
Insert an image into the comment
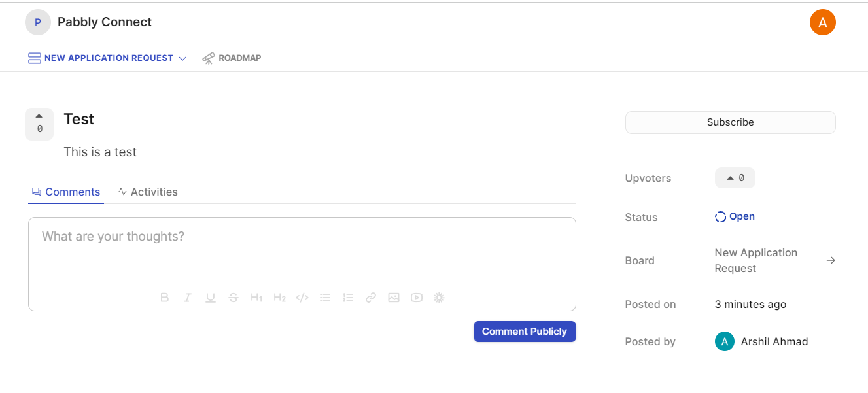click(394, 298)
